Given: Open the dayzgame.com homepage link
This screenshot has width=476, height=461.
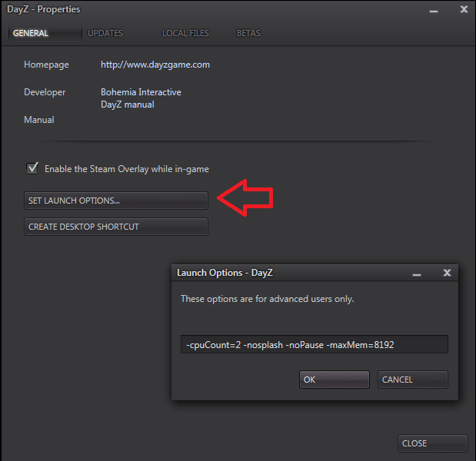Looking at the screenshot, I should pos(155,65).
